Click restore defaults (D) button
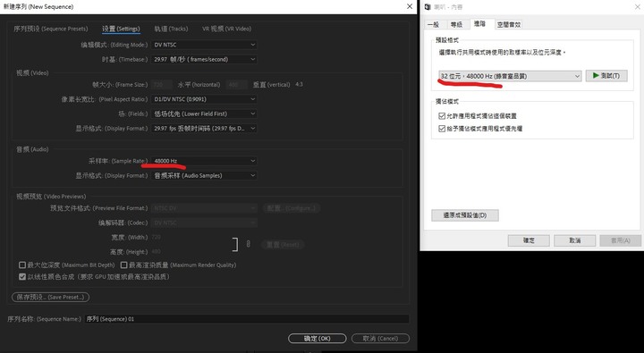Screen dimensions: 644x353 (465, 215)
